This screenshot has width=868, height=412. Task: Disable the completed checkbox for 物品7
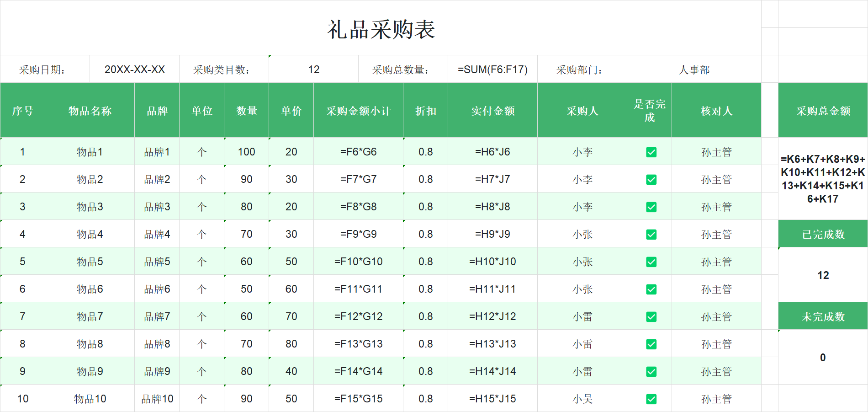pyautogui.click(x=651, y=316)
